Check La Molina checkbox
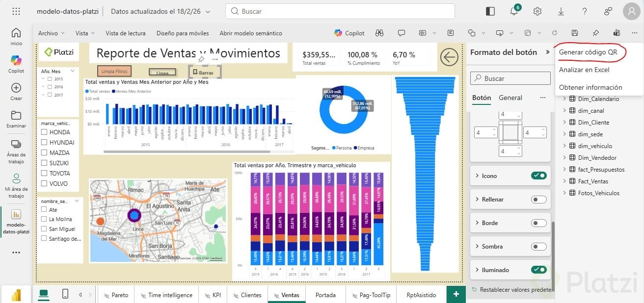This screenshot has height=303, width=644. pos(44,219)
